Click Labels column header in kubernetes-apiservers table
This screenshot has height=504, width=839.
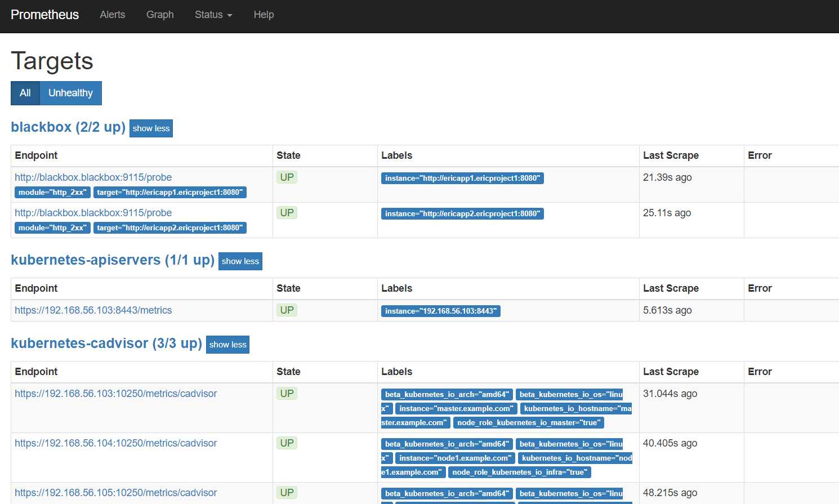pyautogui.click(x=396, y=288)
